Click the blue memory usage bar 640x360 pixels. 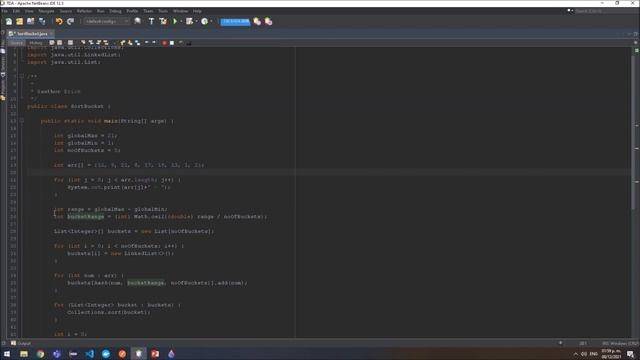(235, 21)
